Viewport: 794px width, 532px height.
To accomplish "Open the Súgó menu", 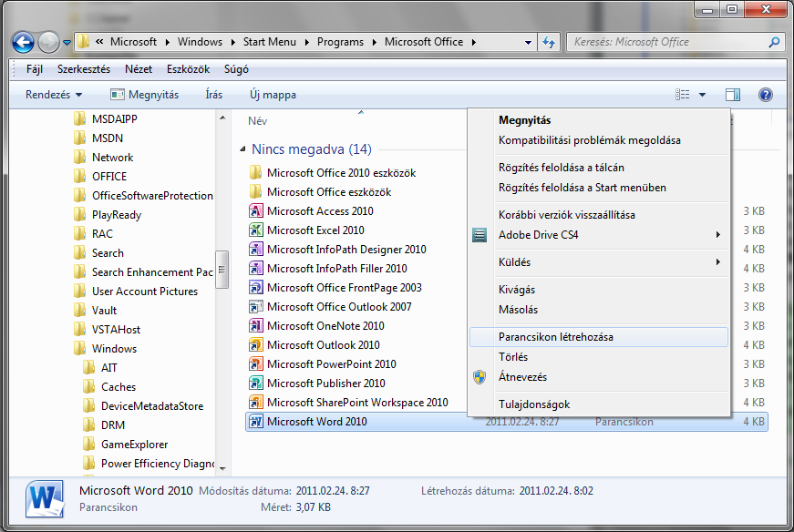I will point(236,69).
